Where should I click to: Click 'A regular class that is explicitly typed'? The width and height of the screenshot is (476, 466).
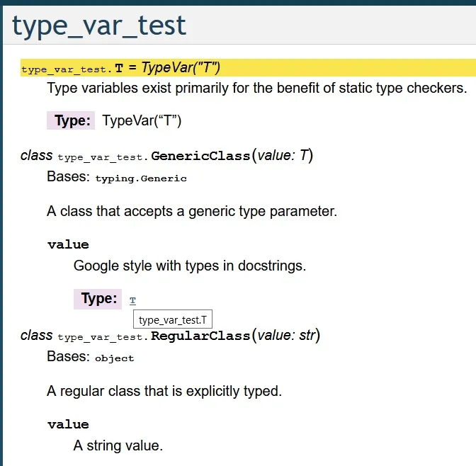(x=164, y=391)
